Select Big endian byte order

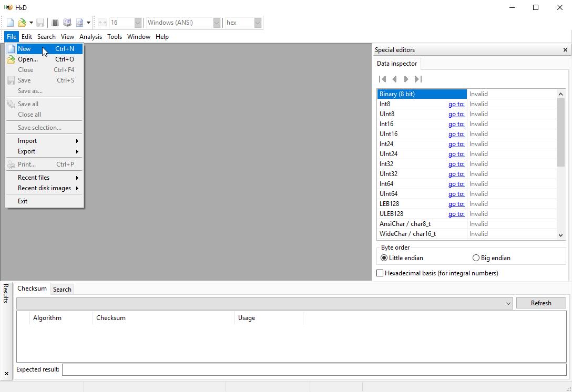click(x=476, y=258)
